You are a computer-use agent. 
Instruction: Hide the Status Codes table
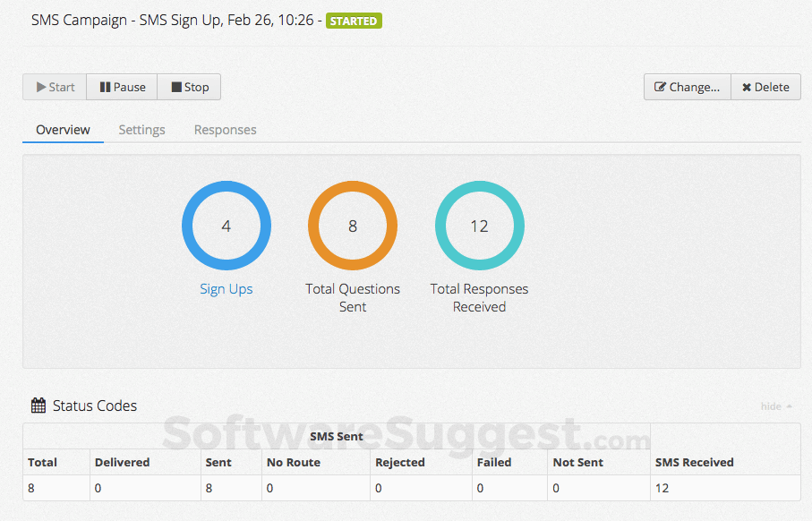click(770, 406)
